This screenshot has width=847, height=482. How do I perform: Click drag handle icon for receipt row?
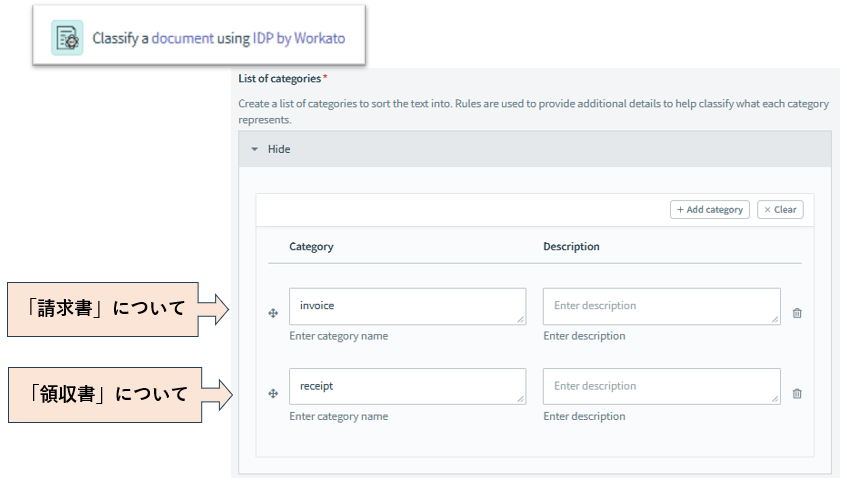coord(273,393)
